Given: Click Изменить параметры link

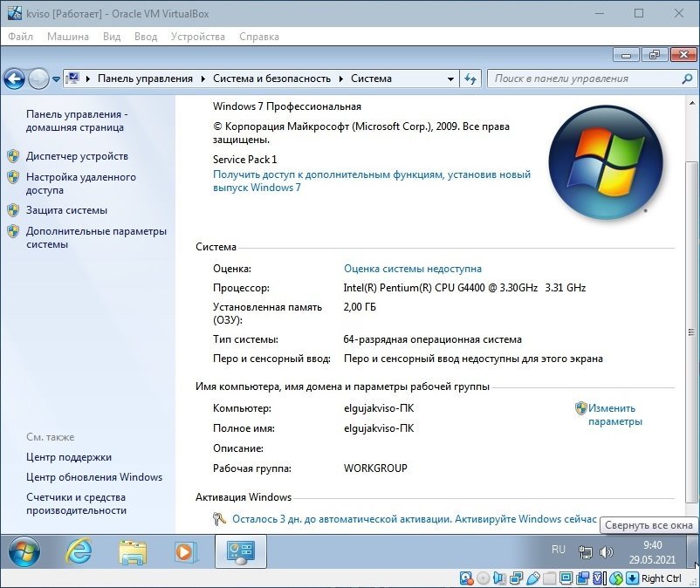Looking at the screenshot, I should click(x=614, y=414).
